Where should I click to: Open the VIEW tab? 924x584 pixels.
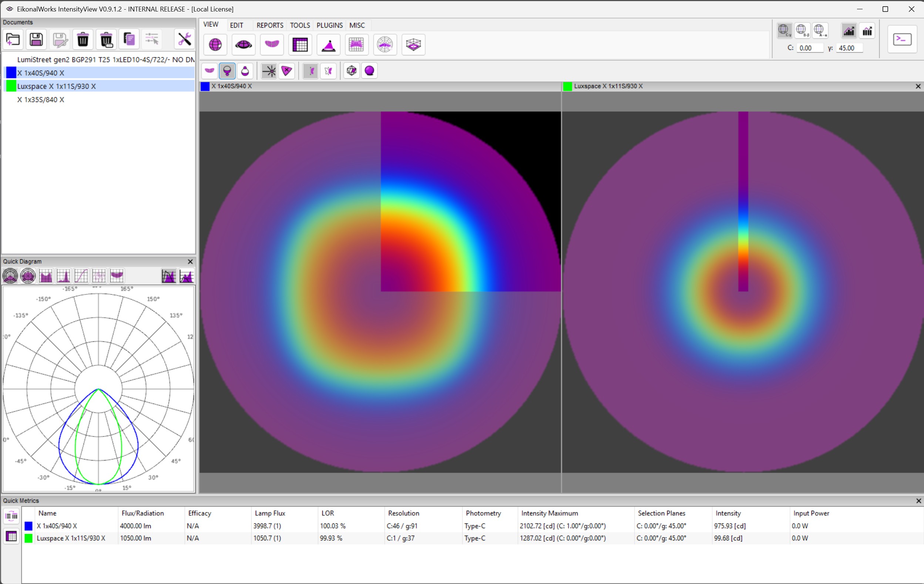coord(211,24)
